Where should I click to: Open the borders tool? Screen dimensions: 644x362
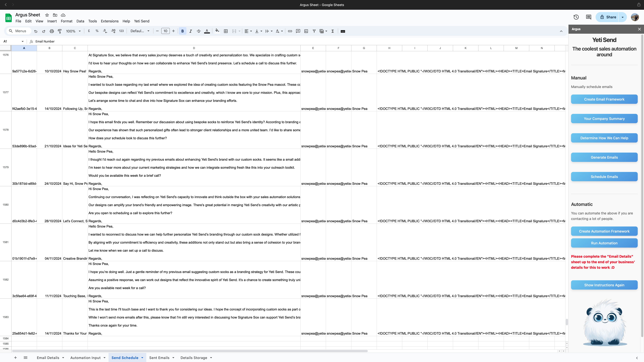226,31
